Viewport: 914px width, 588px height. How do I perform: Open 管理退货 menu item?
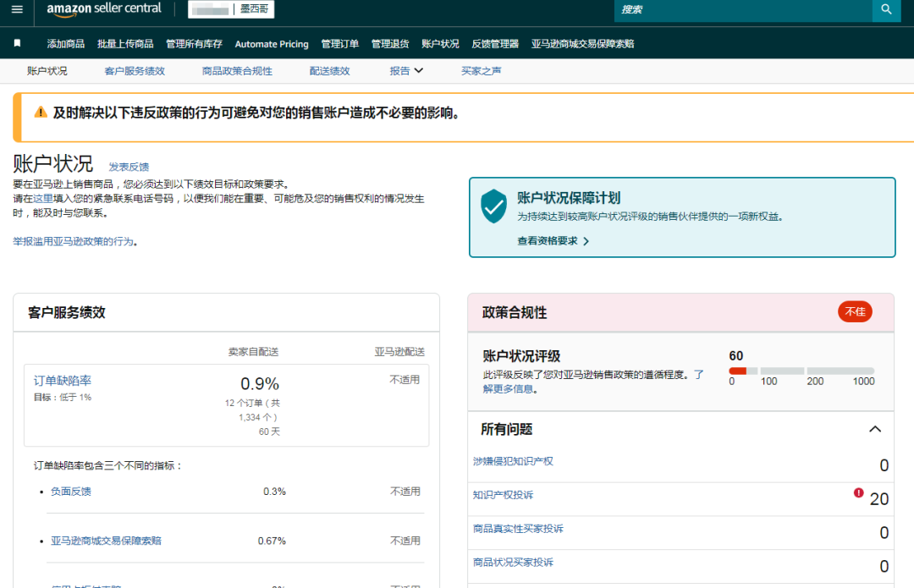tap(390, 44)
